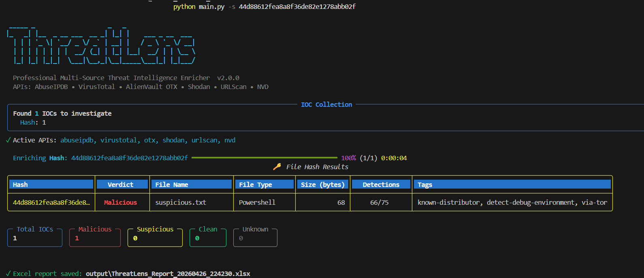Click the hash argument in the command line

click(297, 6)
